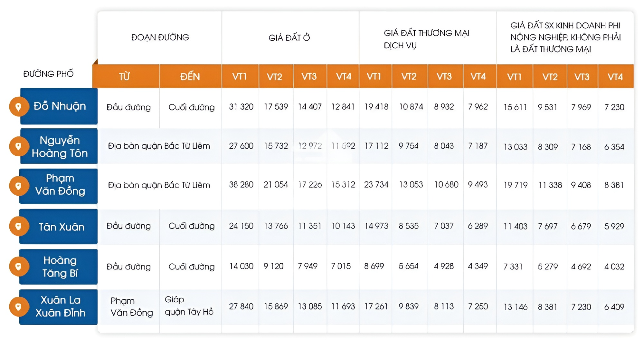644x341 pixels.
Task: Select the pin icon beside Hoàng Tăng Bí
Action: point(19,267)
